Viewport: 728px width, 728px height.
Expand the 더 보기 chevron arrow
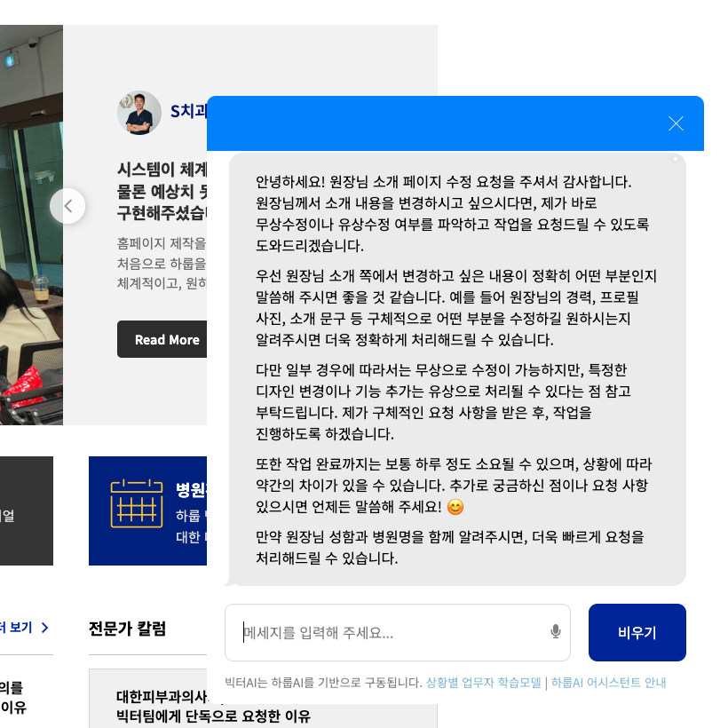coord(45,628)
